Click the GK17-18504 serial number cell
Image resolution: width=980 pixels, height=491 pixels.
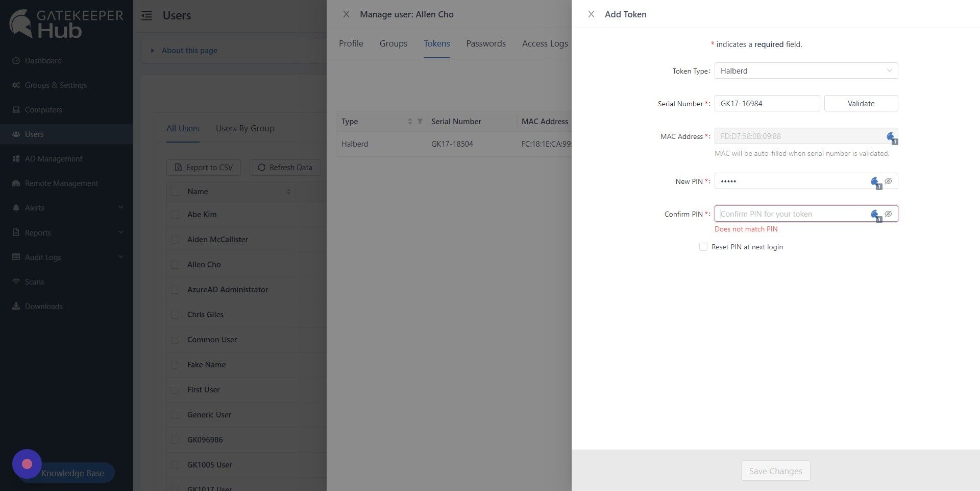pos(452,144)
